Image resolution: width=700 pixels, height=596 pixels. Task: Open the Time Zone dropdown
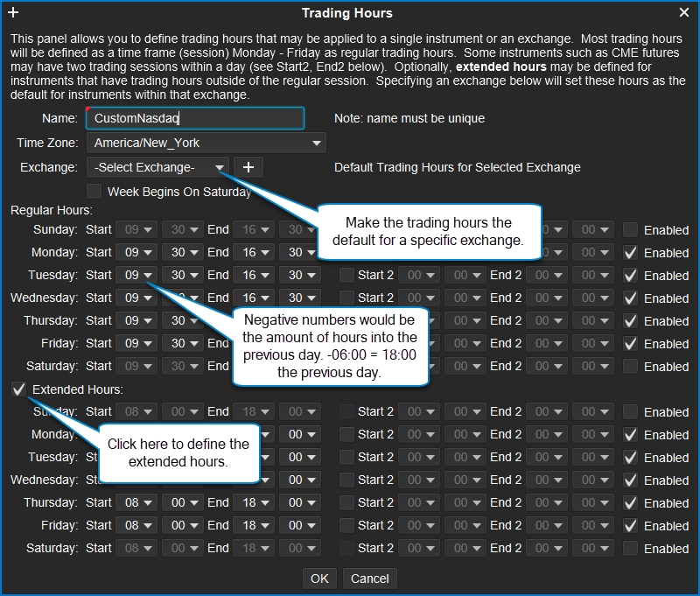tap(206, 143)
